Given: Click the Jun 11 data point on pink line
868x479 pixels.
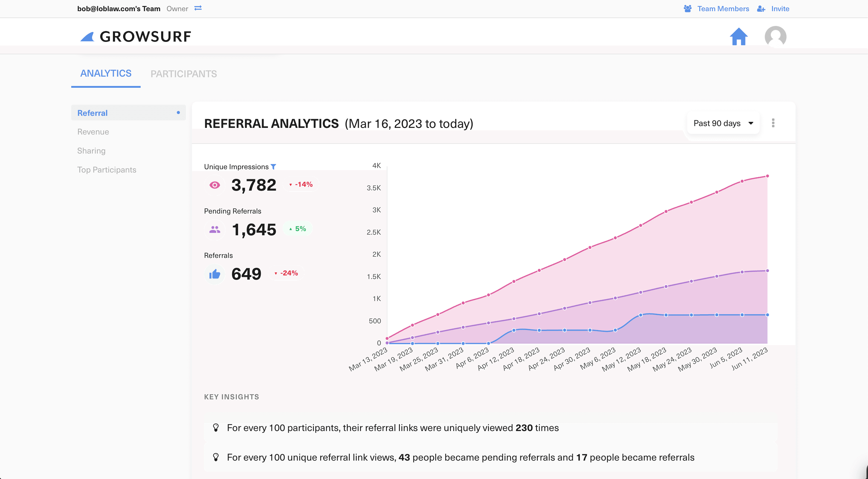Looking at the screenshot, I should click(767, 176).
